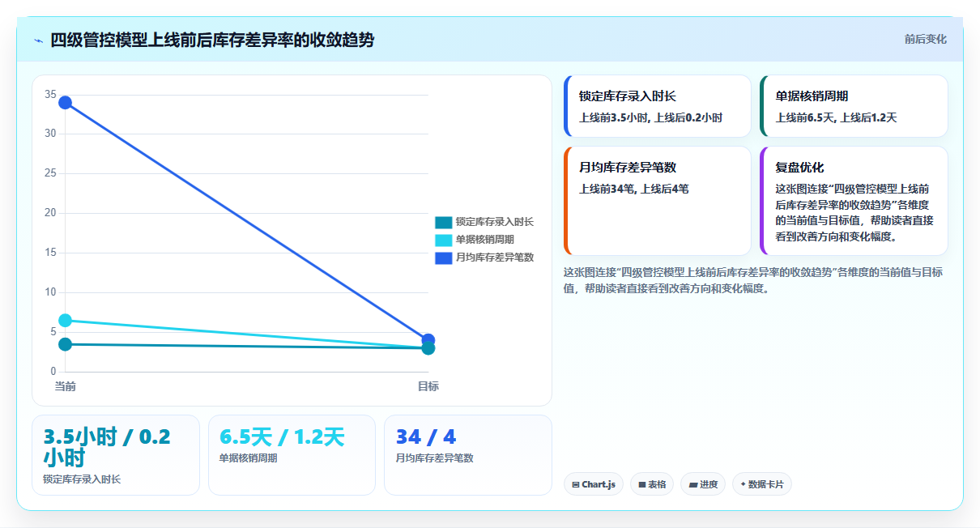The width and height of the screenshot is (980, 528).
Task: Click the text 上线前34笔, 上线后4笔
Action: coord(634,189)
